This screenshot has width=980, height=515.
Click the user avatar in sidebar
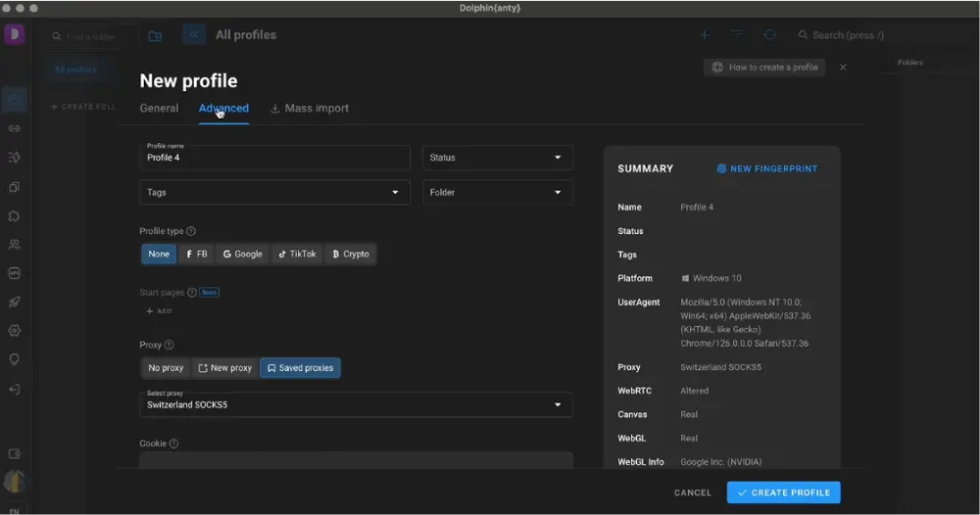pyautogui.click(x=14, y=482)
